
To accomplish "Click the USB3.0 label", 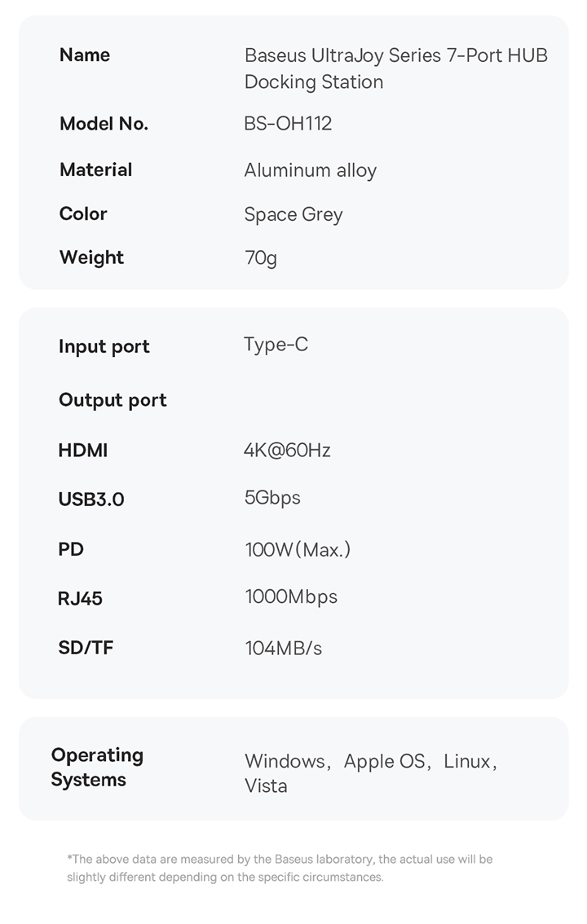I will [91, 499].
